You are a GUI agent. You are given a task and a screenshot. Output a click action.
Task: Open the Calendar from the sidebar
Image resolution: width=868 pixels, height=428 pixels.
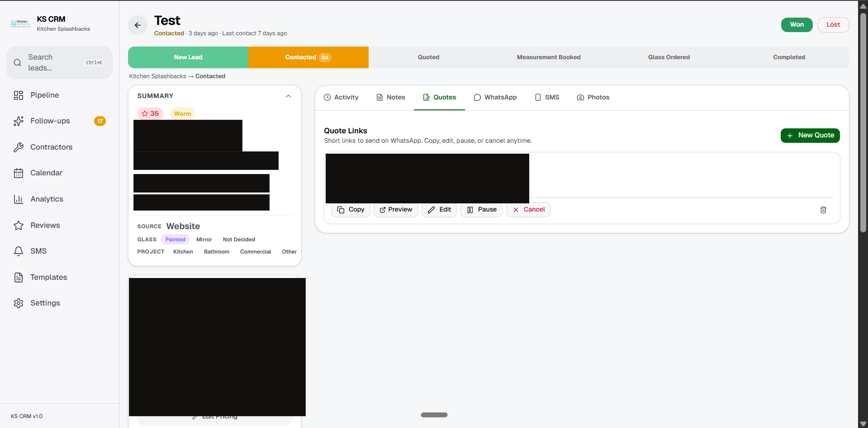19,173
